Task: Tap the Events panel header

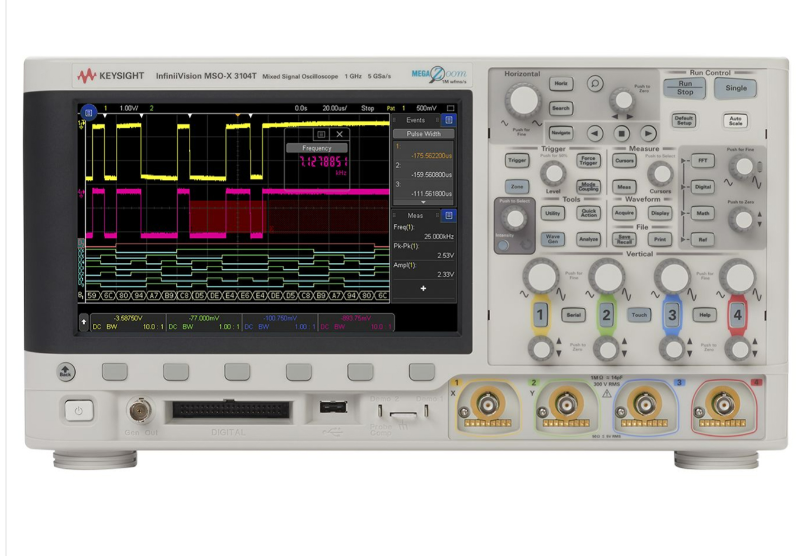Action: (x=416, y=120)
